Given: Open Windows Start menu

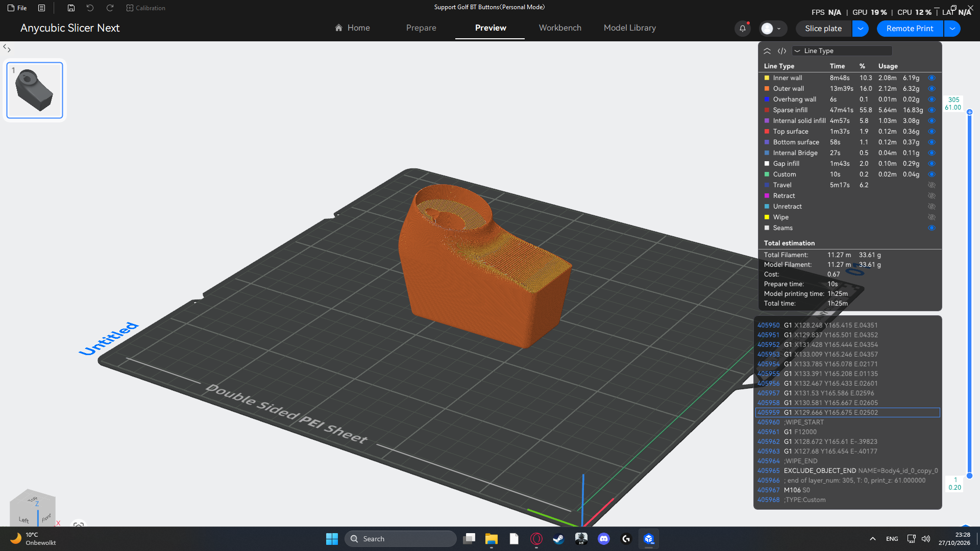Looking at the screenshot, I should [x=332, y=539].
